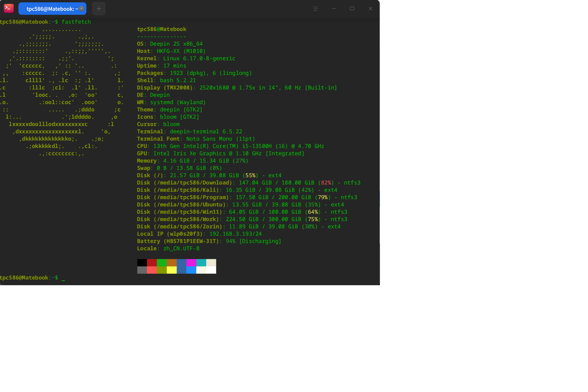Click the 'OS: Deepin 25 x86_64' line
Viewport: 588px width, 392px height.
(170, 44)
